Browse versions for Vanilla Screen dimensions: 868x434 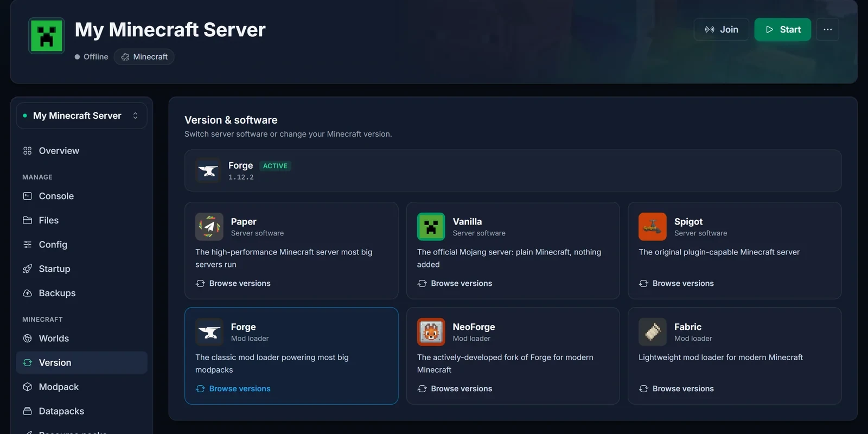455,283
